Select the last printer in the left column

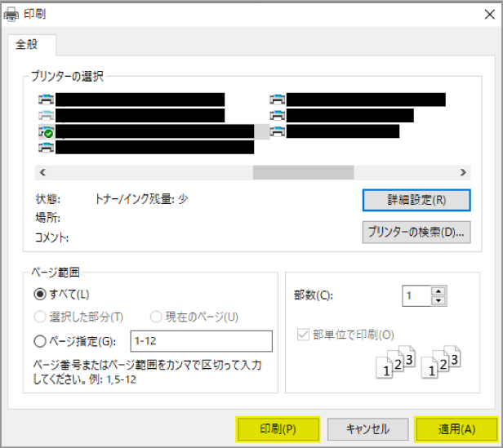click(x=46, y=148)
